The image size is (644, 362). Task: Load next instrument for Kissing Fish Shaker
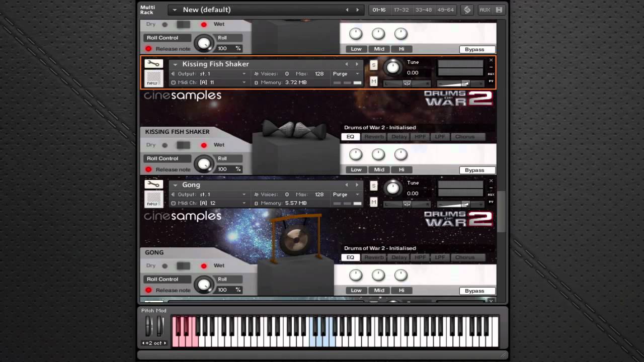coord(357,64)
